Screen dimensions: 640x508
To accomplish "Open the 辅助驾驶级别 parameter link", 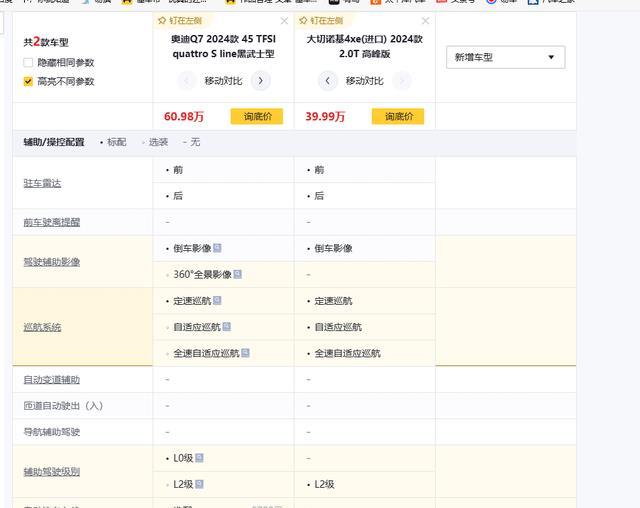I will coord(51,472).
